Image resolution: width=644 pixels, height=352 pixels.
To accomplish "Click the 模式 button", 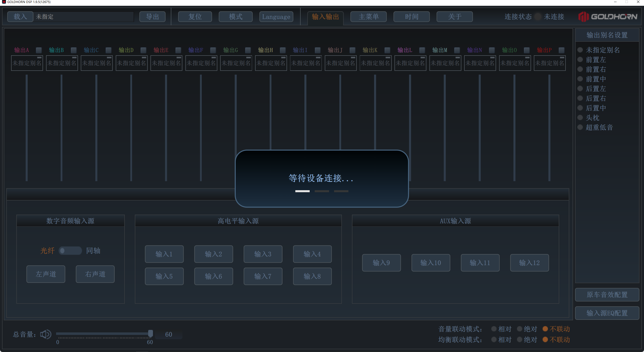I will [x=236, y=17].
